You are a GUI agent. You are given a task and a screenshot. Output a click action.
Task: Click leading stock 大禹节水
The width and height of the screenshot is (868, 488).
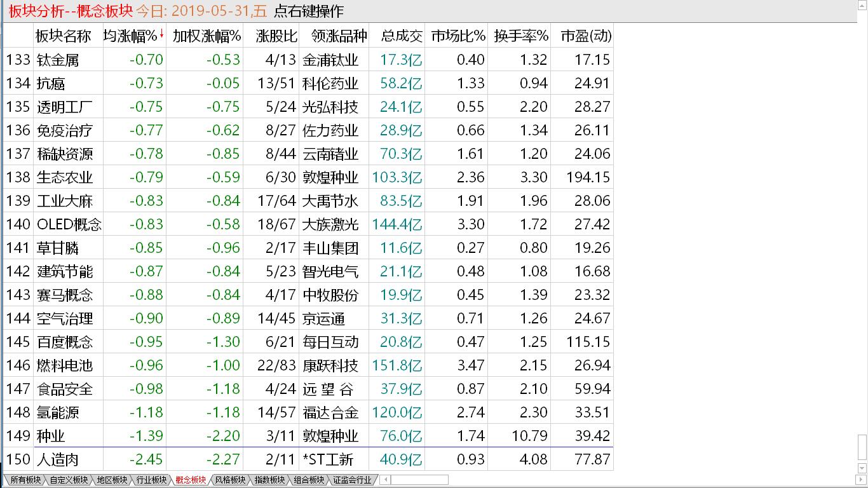coord(330,201)
